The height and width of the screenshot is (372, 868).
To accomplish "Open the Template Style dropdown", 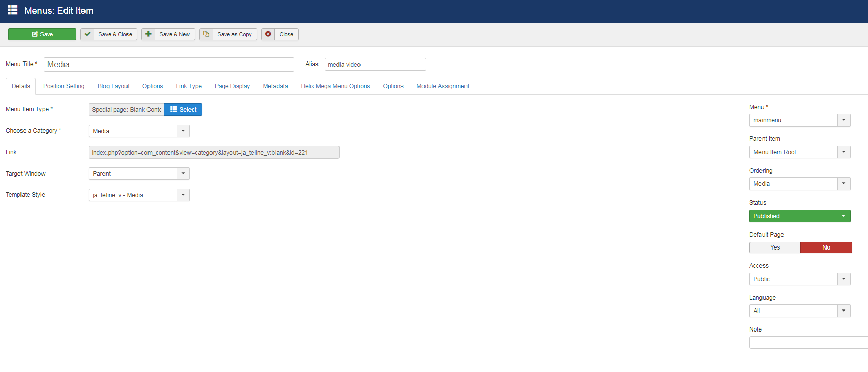I will 139,195.
